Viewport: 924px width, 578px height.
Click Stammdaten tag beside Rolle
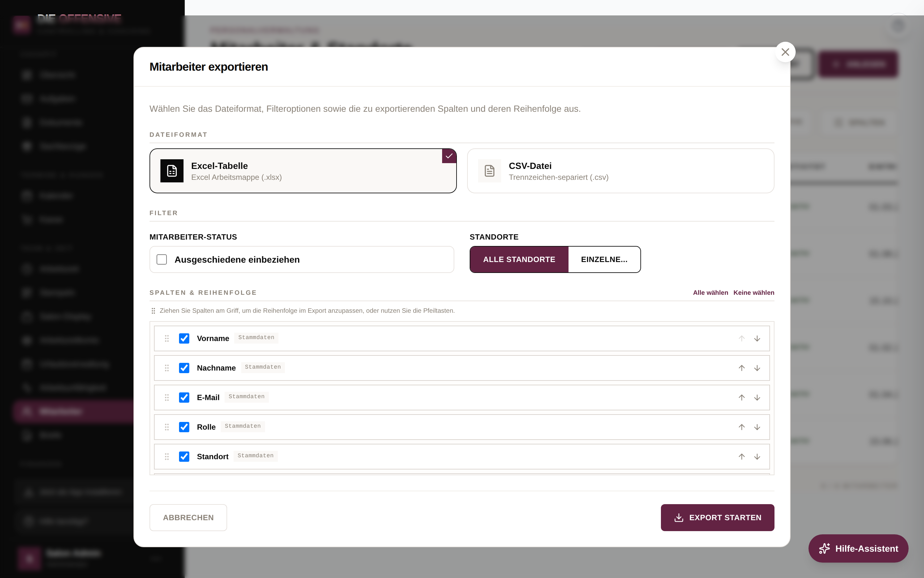(x=243, y=426)
